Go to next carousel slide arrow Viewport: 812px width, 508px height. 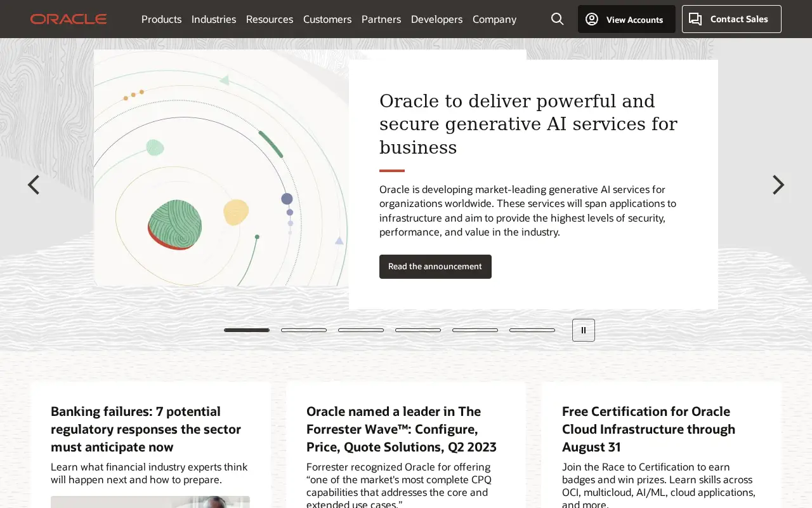tap(778, 185)
